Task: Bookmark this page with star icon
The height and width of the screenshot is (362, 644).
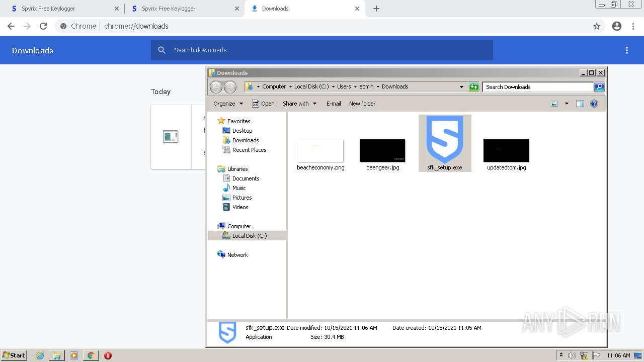Action: (x=597, y=26)
